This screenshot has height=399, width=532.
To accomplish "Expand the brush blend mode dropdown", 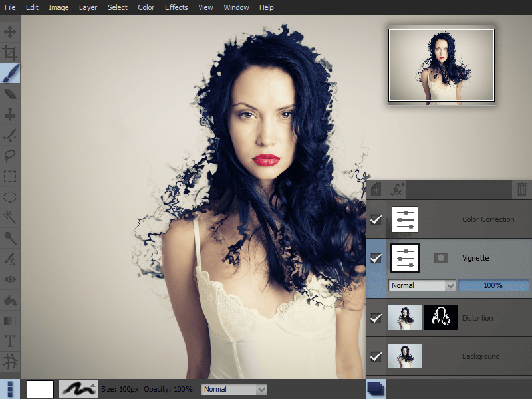I will coord(234,389).
